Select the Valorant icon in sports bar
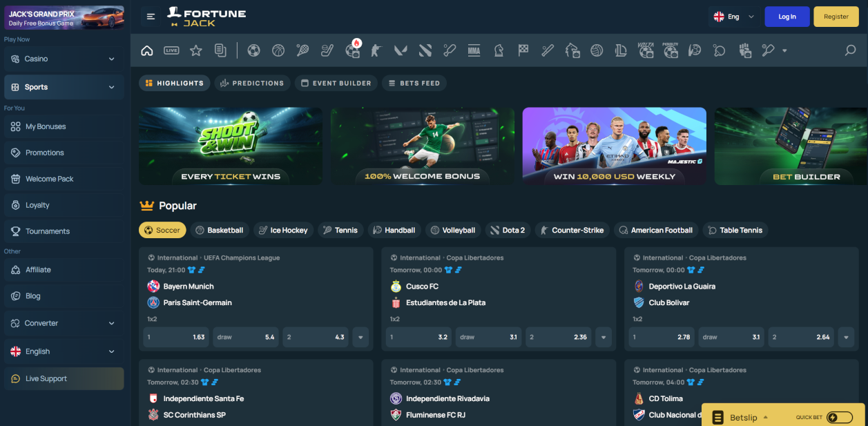The image size is (868, 426). [x=401, y=50]
